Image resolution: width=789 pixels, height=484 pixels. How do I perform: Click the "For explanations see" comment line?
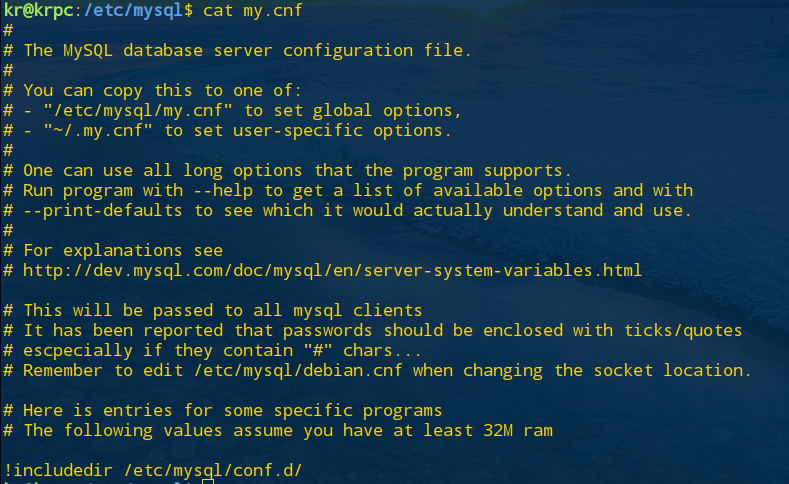click(x=123, y=251)
